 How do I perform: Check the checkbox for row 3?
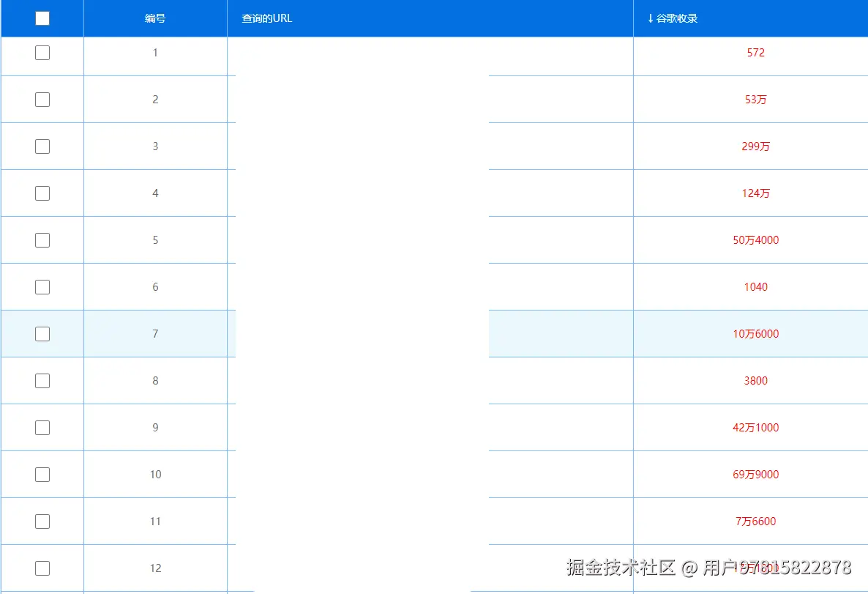(x=42, y=146)
